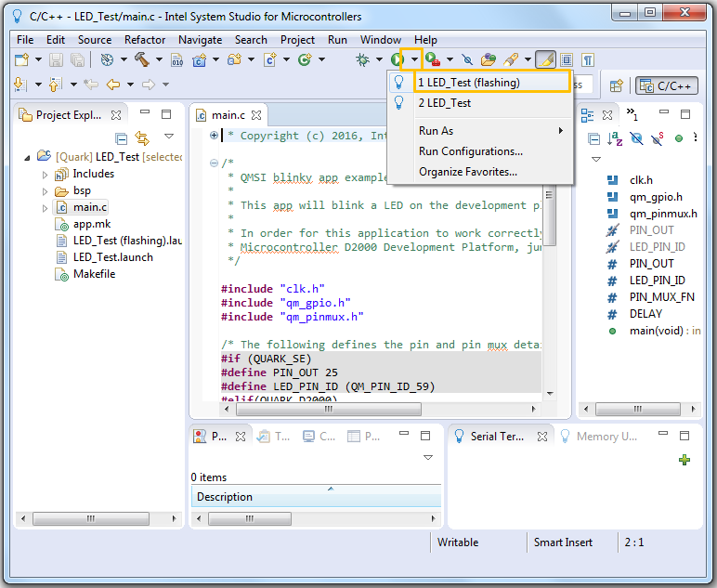Select PIN_MUX_FN in Outline
The height and width of the screenshot is (588, 717).
pos(661,297)
